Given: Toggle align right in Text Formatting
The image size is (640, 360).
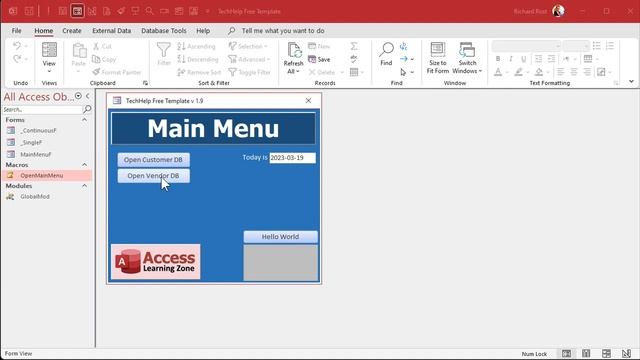Looking at the screenshot, I should 587,72.
